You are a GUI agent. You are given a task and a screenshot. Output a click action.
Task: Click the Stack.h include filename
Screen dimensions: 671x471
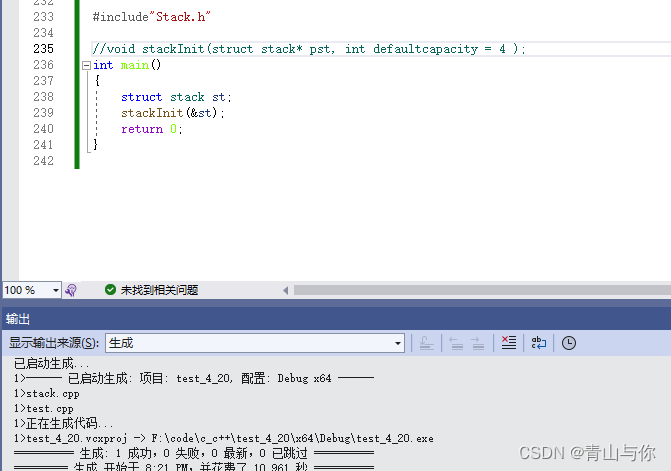[x=181, y=17]
